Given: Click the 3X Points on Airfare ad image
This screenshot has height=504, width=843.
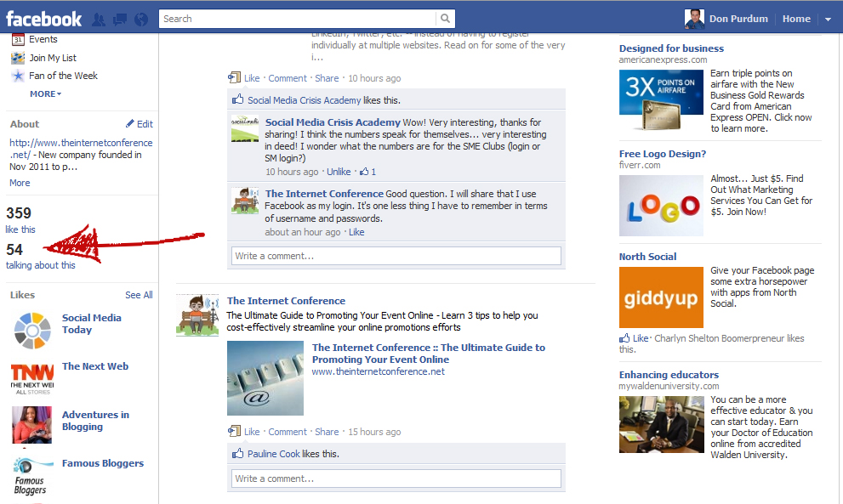Looking at the screenshot, I should click(x=661, y=100).
